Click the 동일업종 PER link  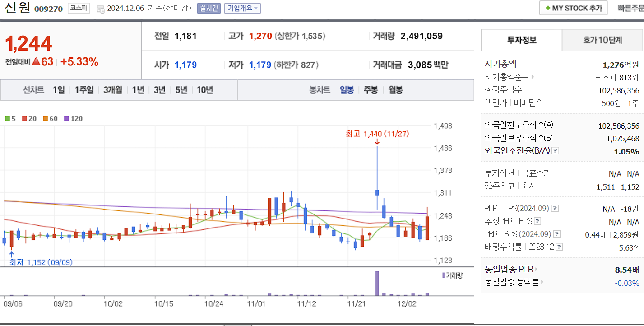[x=509, y=270]
